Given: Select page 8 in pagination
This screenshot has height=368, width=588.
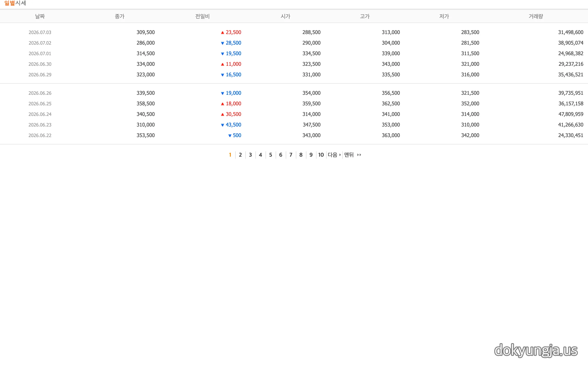Looking at the screenshot, I should pos(301,155).
